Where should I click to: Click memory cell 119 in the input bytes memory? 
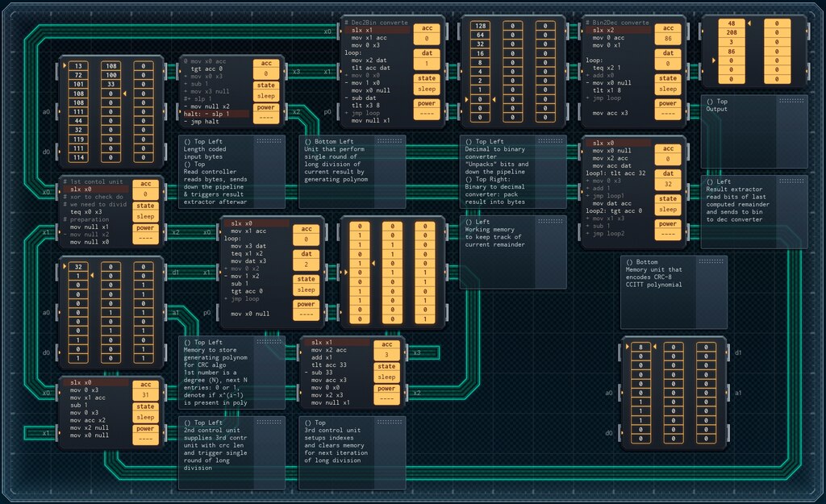click(x=78, y=139)
